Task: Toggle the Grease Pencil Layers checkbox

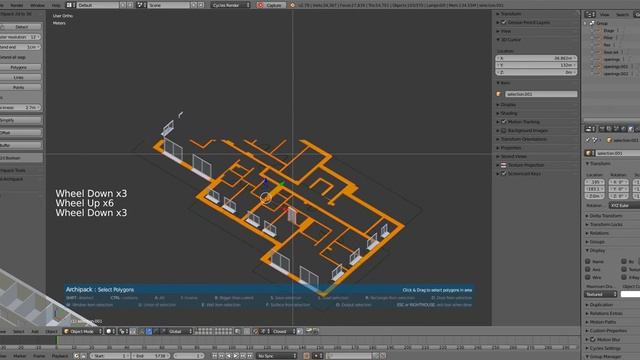Action: point(504,22)
